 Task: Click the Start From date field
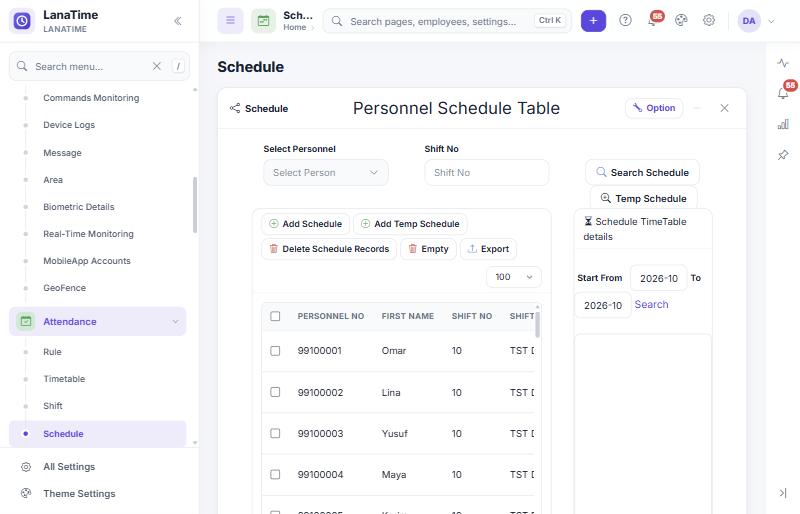(x=659, y=278)
